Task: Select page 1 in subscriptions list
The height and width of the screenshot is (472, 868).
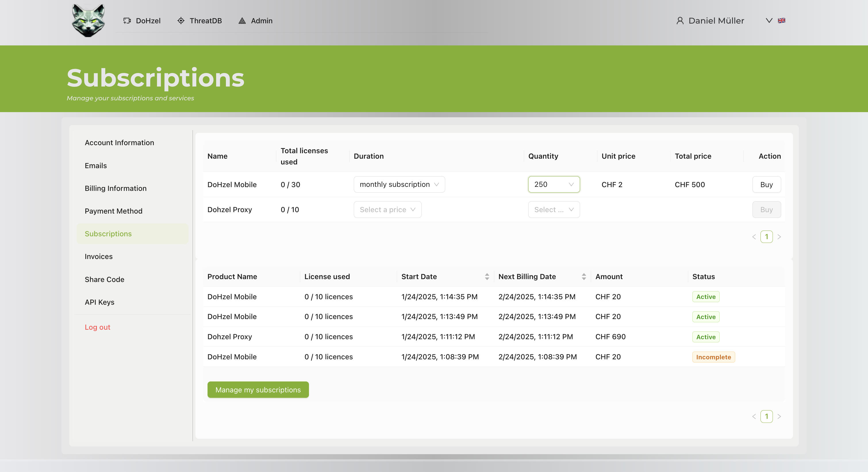Action: pyautogui.click(x=767, y=417)
